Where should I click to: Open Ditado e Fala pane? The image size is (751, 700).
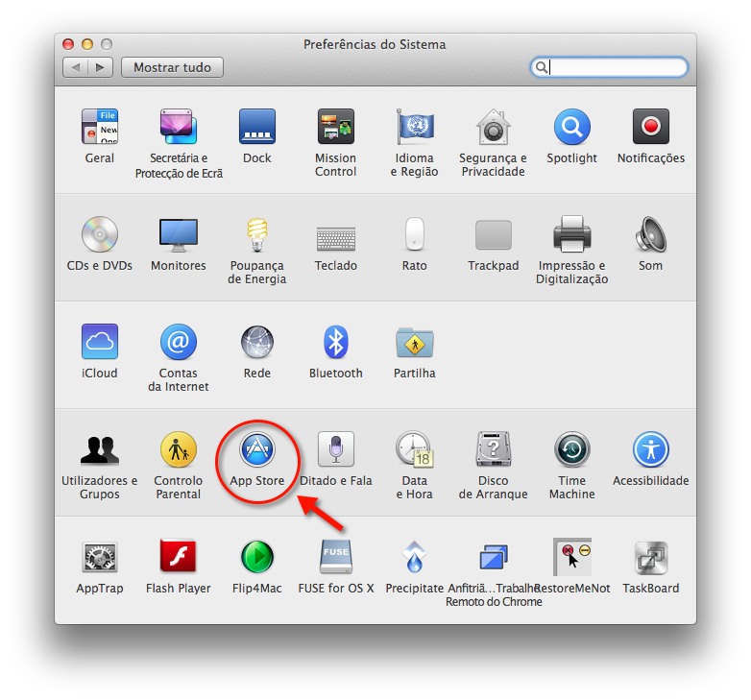[x=336, y=449]
